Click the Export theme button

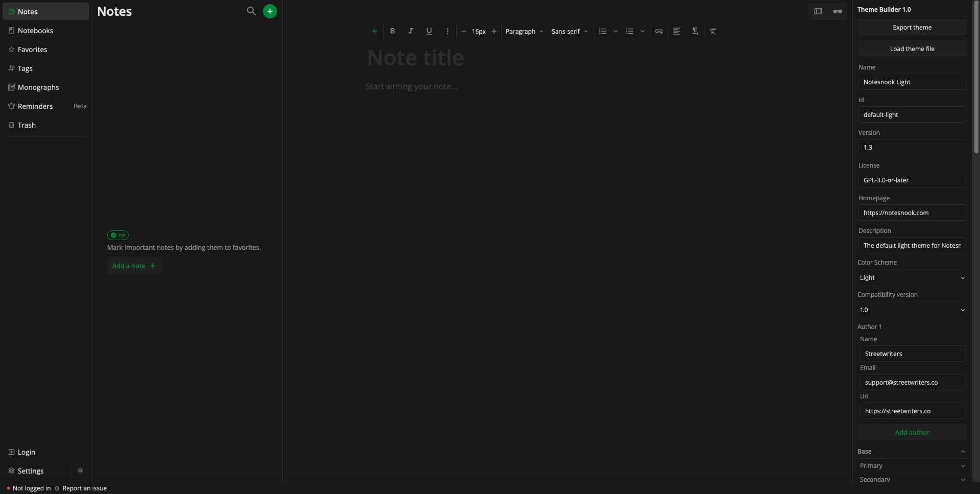[912, 28]
